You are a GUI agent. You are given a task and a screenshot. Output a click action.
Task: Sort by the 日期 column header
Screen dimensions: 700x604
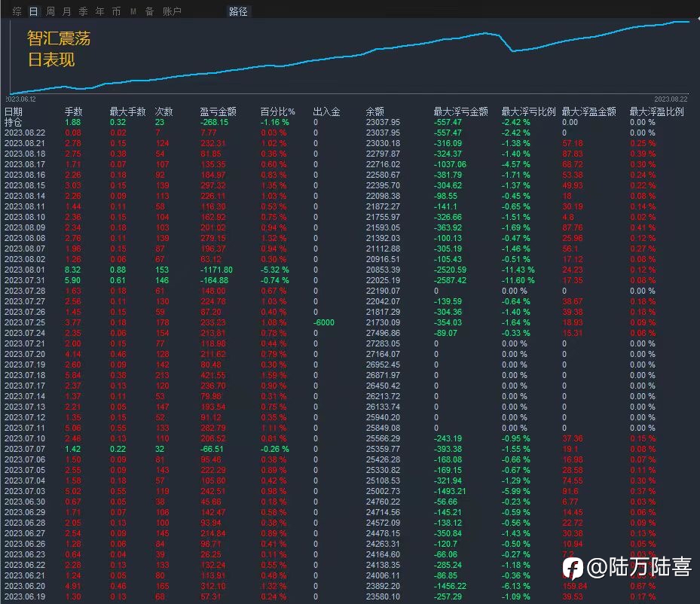click(x=14, y=111)
